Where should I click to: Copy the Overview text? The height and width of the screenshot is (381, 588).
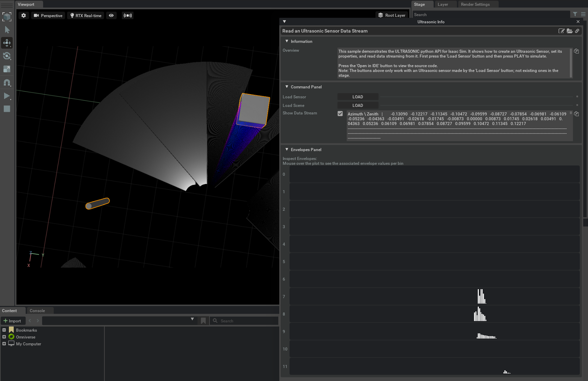(x=576, y=51)
